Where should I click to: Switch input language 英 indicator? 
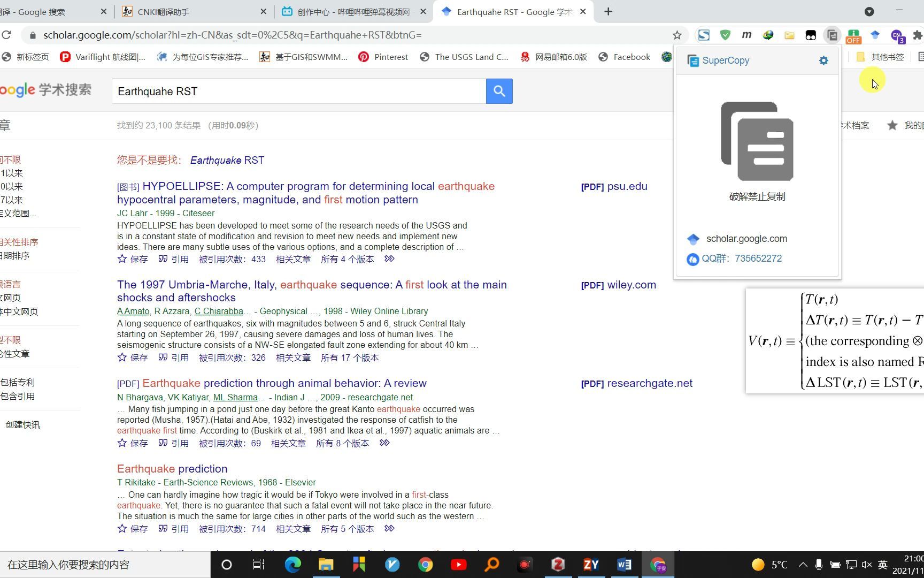click(x=883, y=565)
